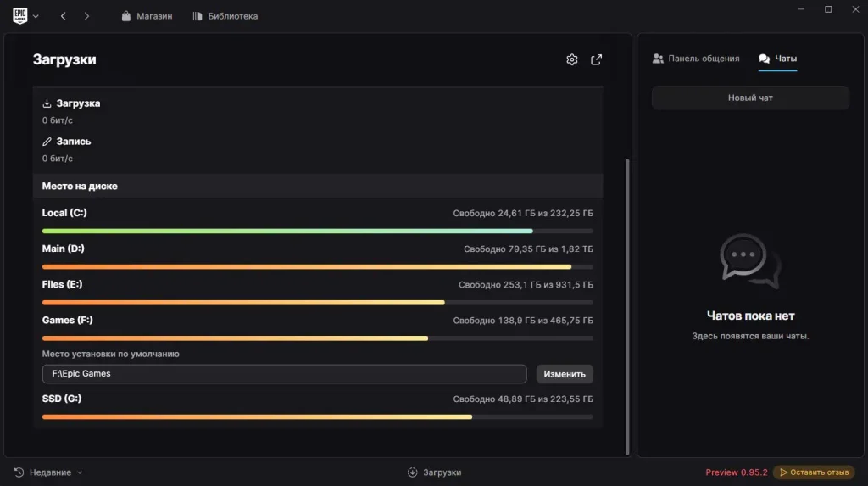Click the SSD (G:) drive label
Viewport: 868px width, 486px height.
(x=61, y=399)
